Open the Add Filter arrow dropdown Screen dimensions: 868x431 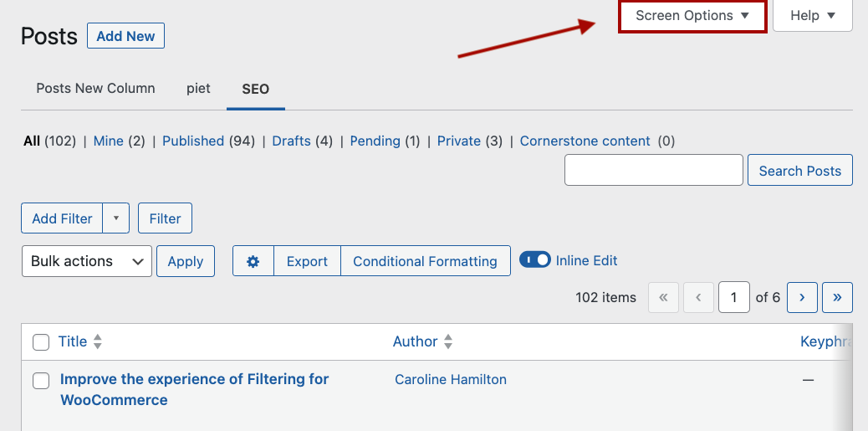[x=116, y=218]
